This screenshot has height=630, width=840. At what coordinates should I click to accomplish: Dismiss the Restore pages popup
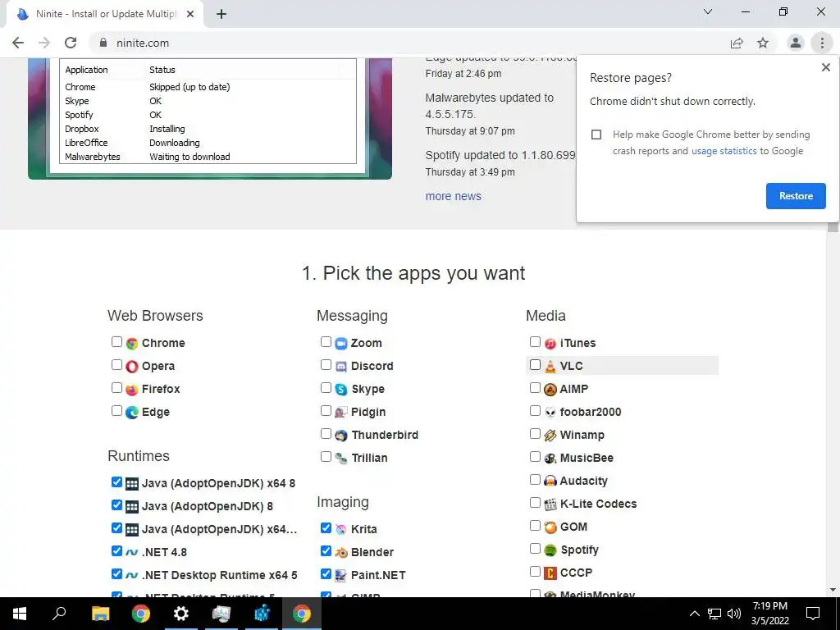tap(825, 67)
